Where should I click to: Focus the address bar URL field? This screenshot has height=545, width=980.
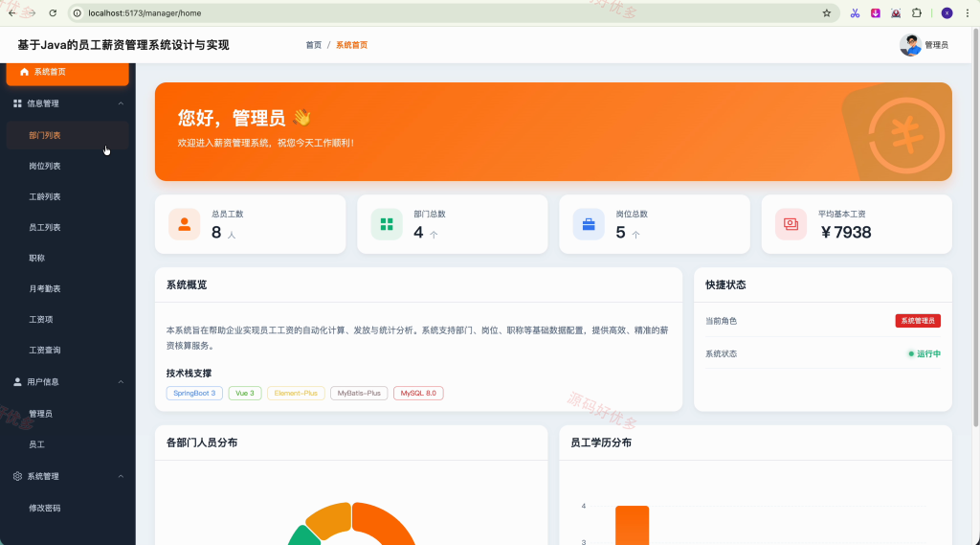(453, 12)
